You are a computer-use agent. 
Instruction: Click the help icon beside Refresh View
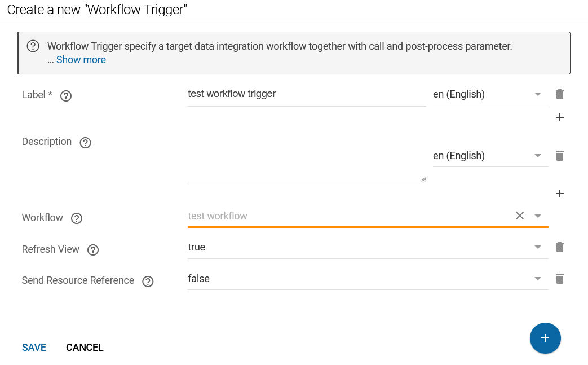pyautogui.click(x=93, y=250)
